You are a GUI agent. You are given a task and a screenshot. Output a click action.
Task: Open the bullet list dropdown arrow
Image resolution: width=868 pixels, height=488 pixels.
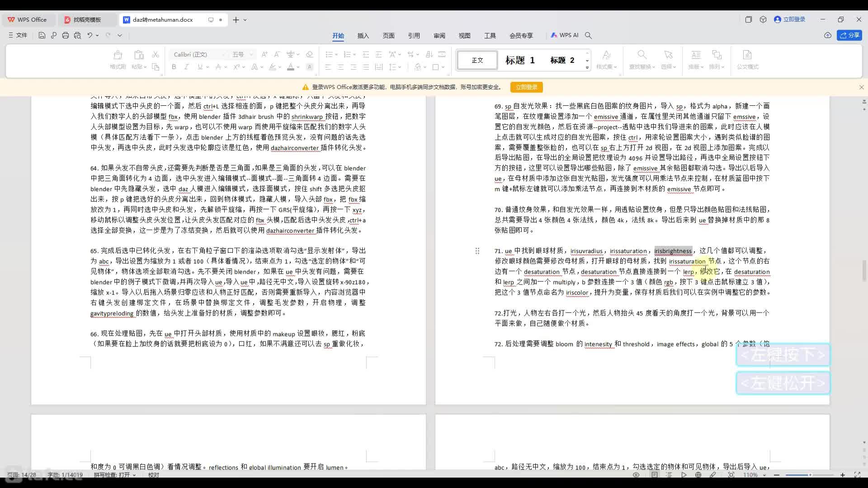coord(336,55)
